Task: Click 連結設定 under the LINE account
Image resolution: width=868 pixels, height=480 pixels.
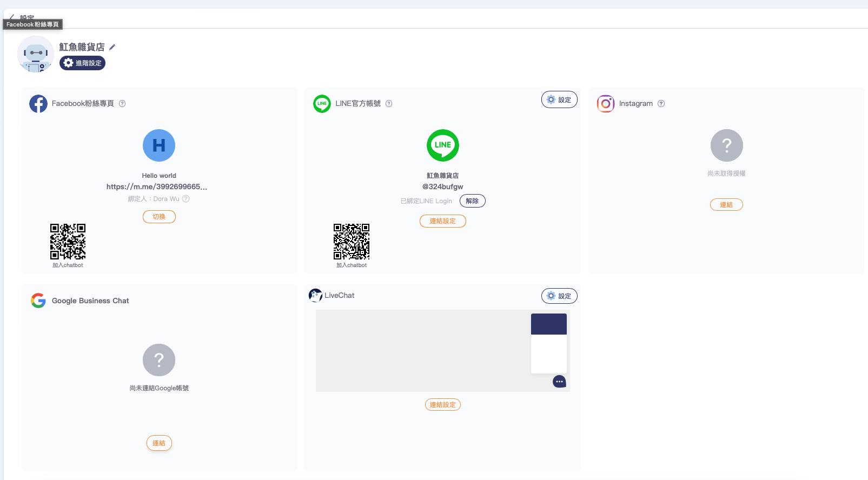Action: coord(442,221)
